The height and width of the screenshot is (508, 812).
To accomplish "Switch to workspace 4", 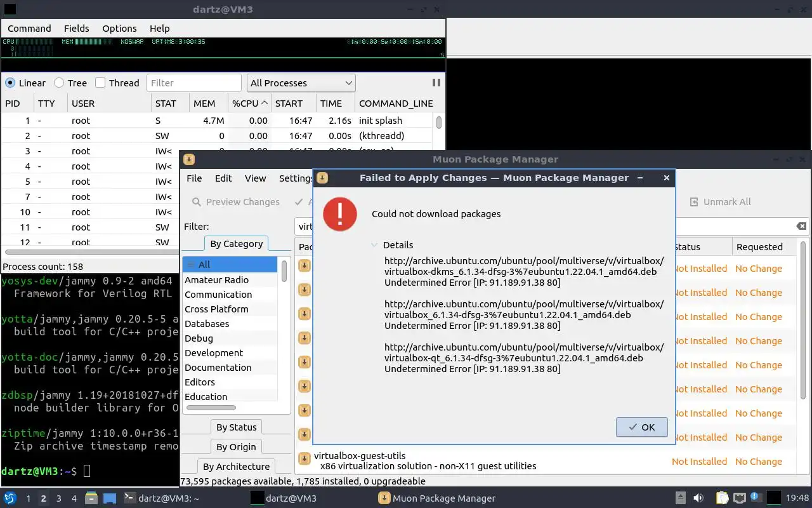I will coord(74,498).
